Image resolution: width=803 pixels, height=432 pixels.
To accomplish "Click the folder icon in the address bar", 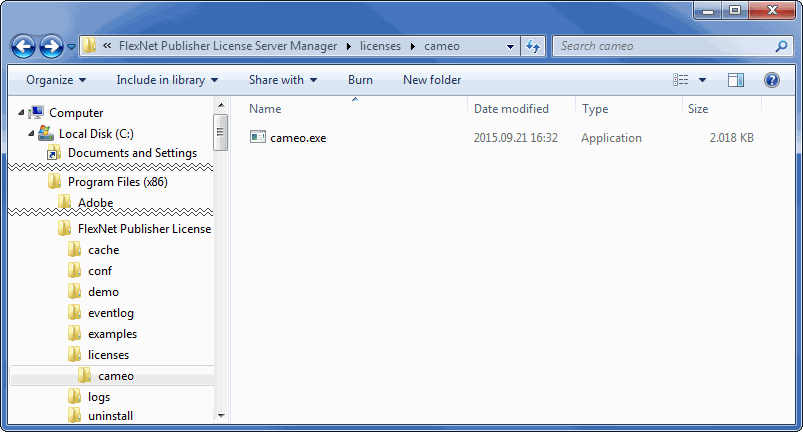I will tap(89, 46).
